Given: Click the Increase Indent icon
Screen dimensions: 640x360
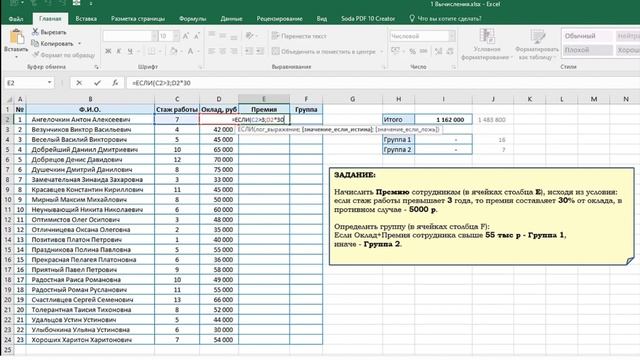Looking at the screenshot, I should [260, 51].
